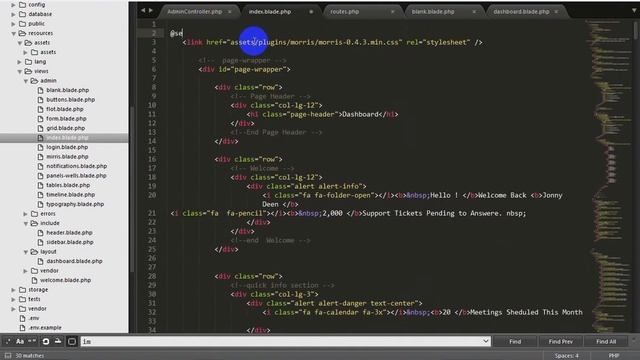The width and height of the screenshot is (640, 360).
Task: Click the '30 matches' status text
Action: 29,356
